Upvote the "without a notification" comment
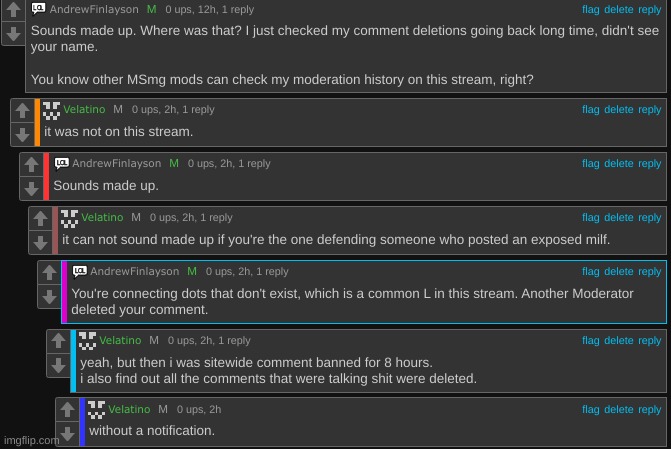Viewport: 671px width, 449px height. [x=67, y=410]
